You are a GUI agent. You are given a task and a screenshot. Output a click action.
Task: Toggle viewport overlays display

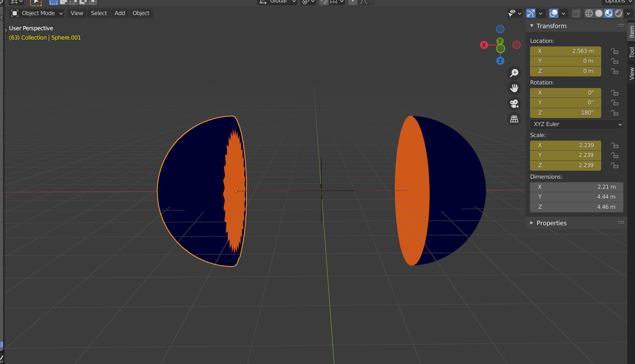tap(554, 13)
